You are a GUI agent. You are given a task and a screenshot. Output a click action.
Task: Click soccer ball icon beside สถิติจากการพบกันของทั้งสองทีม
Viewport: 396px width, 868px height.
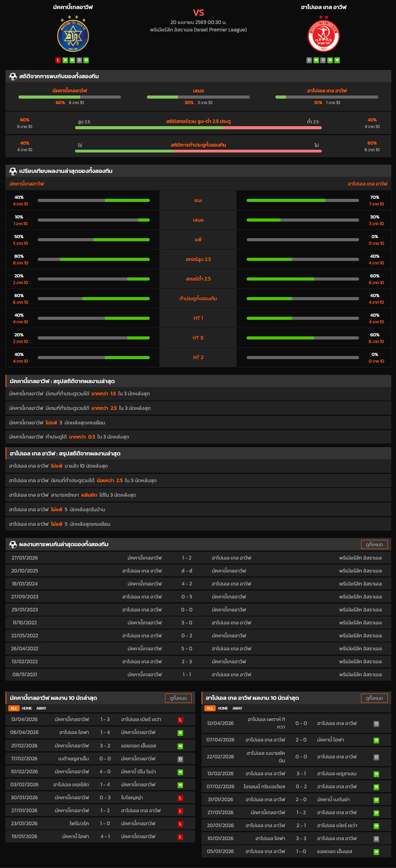click(x=13, y=77)
